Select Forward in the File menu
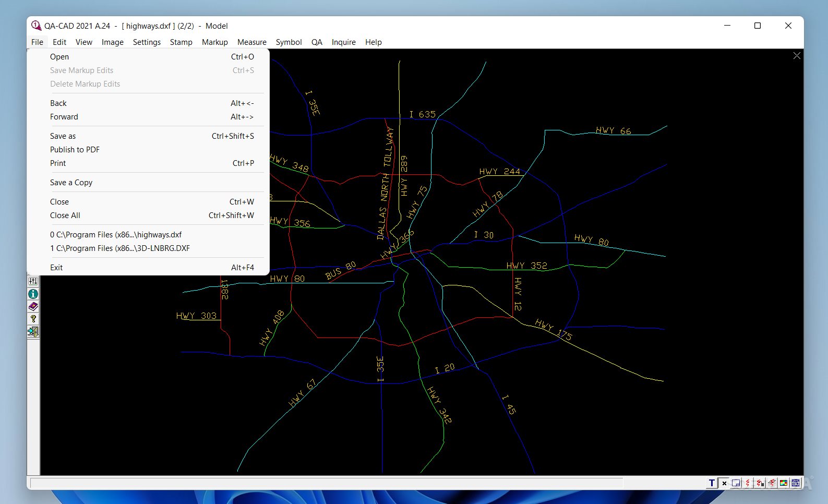The height and width of the screenshot is (504, 828). click(148, 117)
